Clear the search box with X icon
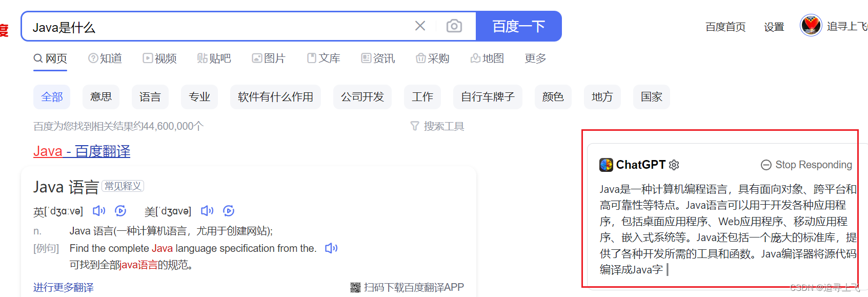Viewport: 868px width, 297px height. 420,26
